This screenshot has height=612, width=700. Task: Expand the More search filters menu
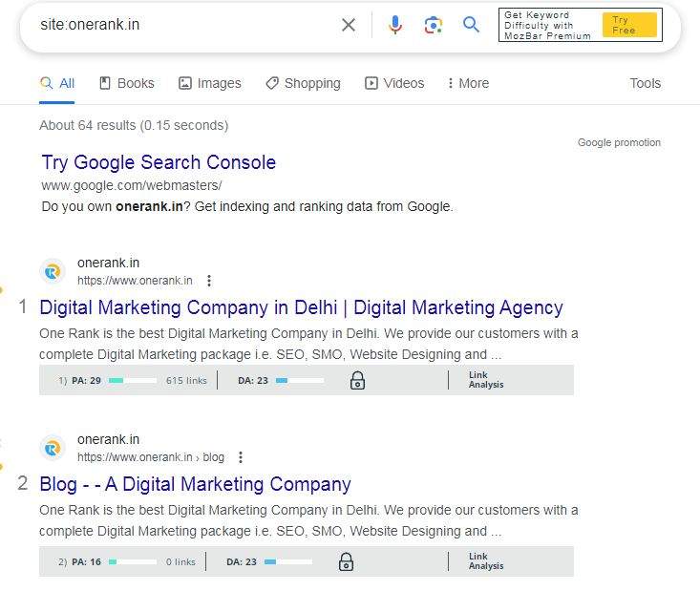(x=468, y=83)
